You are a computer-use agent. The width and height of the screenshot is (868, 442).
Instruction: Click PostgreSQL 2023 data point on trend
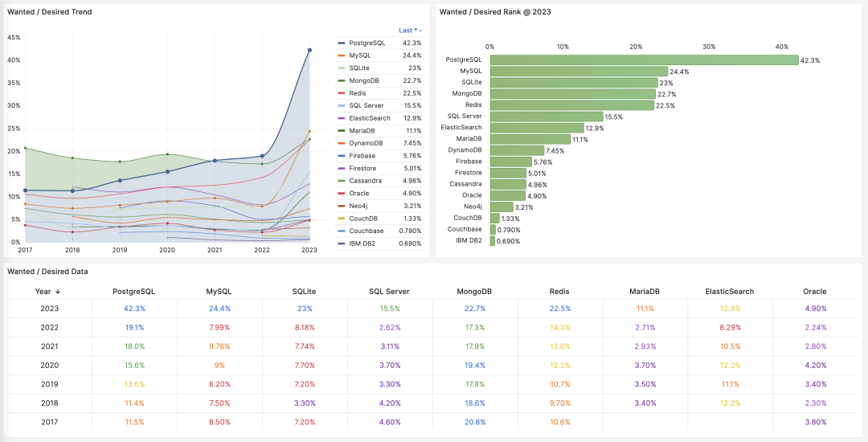pos(309,50)
